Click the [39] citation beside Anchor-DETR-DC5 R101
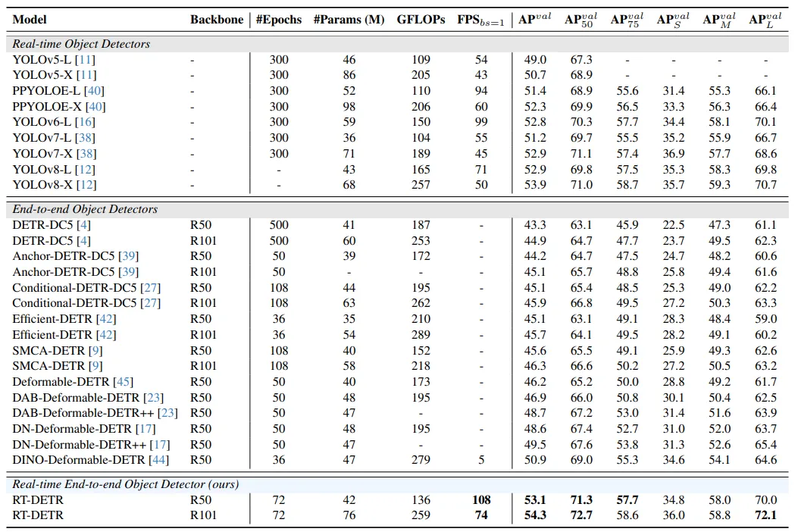The width and height of the screenshot is (801, 532). pyautogui.click(x=128, y=272)
